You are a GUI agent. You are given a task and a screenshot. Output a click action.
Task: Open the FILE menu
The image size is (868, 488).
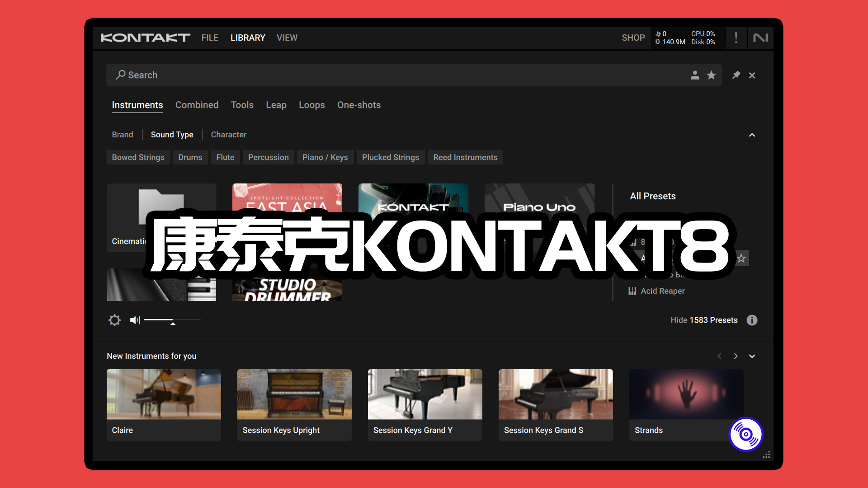tap(210, 38)
